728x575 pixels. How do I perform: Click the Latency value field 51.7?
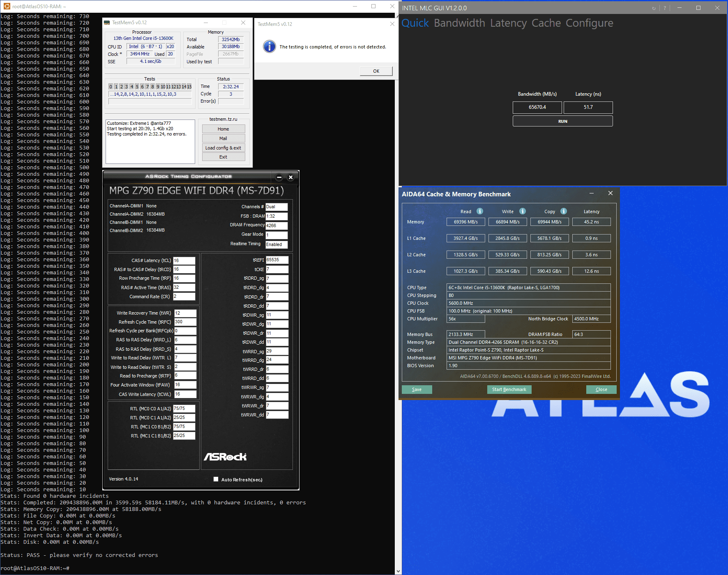click(x=588, y=107)
